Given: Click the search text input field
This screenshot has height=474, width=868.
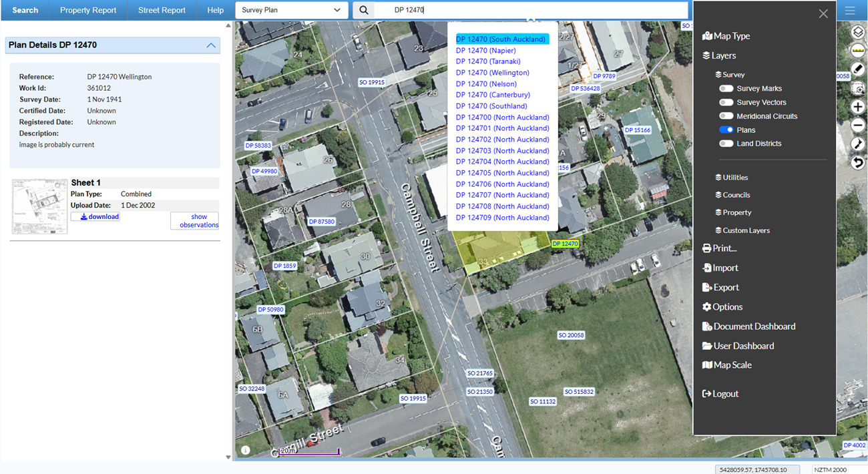Looking at the screenshot, I should pyautogui.click(x=531, y=10).
